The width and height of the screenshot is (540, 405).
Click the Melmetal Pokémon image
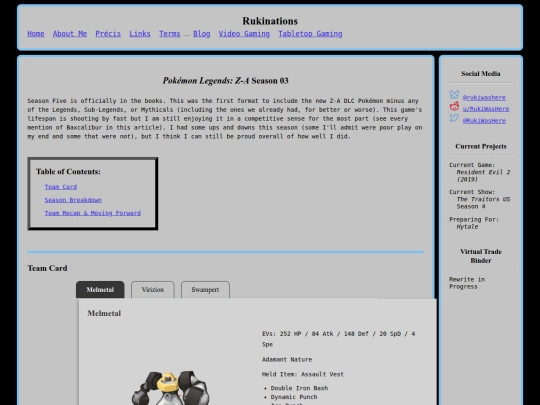170,388
